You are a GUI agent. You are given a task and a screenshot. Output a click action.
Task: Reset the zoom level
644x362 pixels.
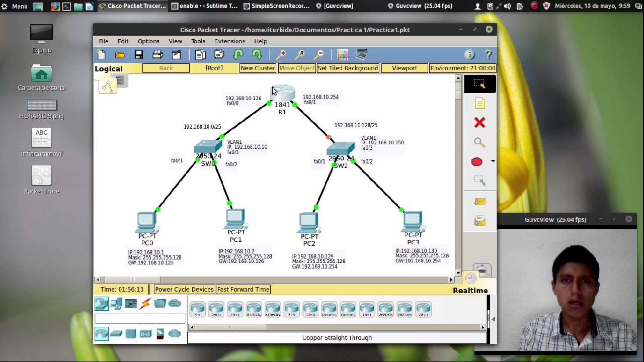(x=300, y=54)
